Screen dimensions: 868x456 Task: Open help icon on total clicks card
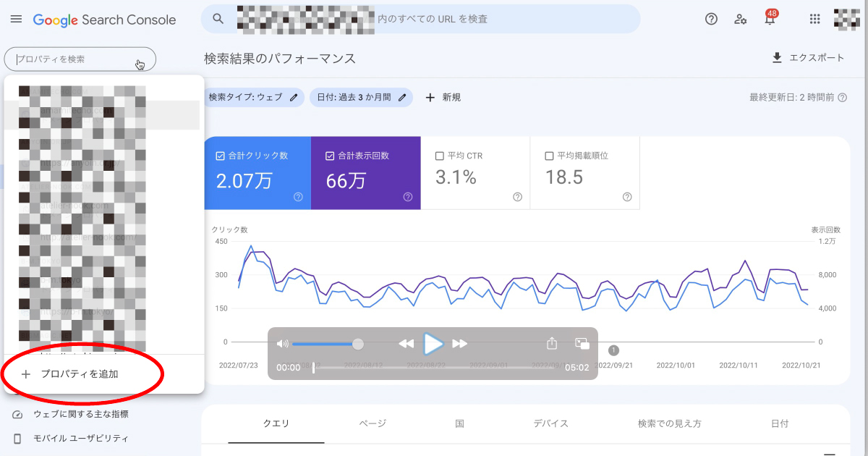point(298,197)
